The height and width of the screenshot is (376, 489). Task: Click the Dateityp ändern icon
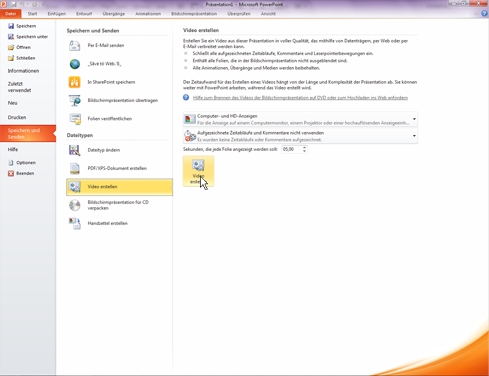pos(75,150)
